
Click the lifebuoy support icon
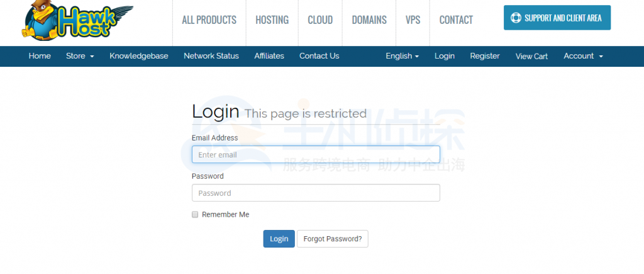pyautogui.click(x=516, y=18)
